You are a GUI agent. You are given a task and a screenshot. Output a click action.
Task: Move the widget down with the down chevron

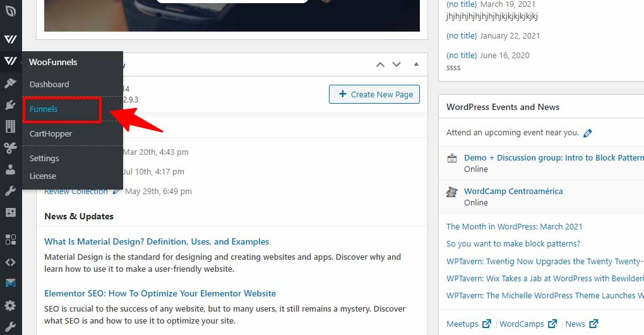[397, 64]
